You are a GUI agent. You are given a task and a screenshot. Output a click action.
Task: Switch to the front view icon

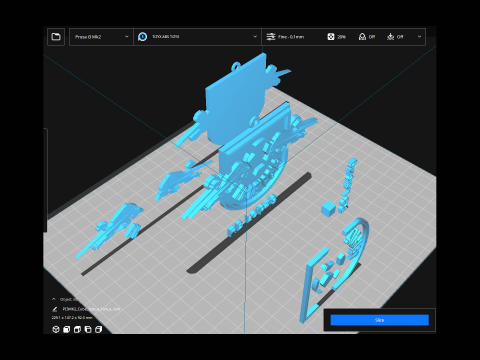pyautogui.click(x=66, y=329)
